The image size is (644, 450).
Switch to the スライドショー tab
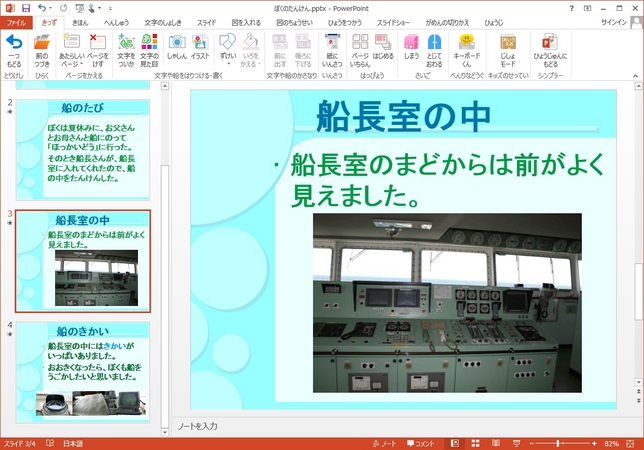point(393,23)
